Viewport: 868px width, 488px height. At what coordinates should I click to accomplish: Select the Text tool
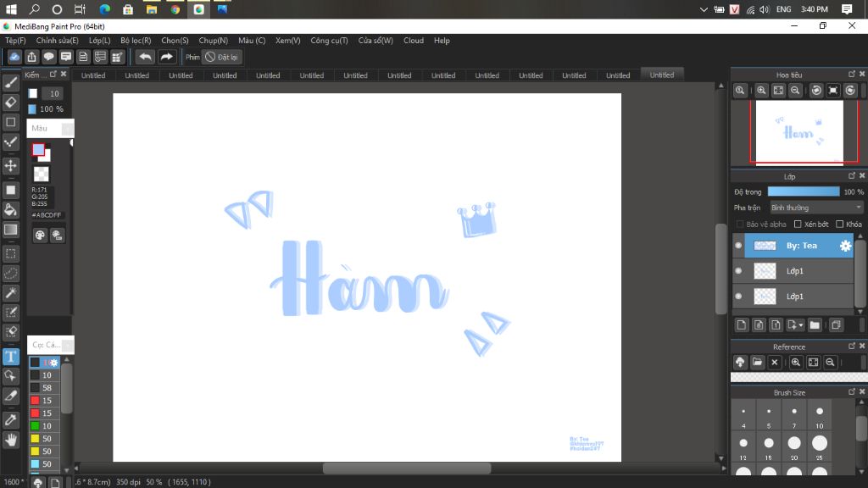coord(10,357)
